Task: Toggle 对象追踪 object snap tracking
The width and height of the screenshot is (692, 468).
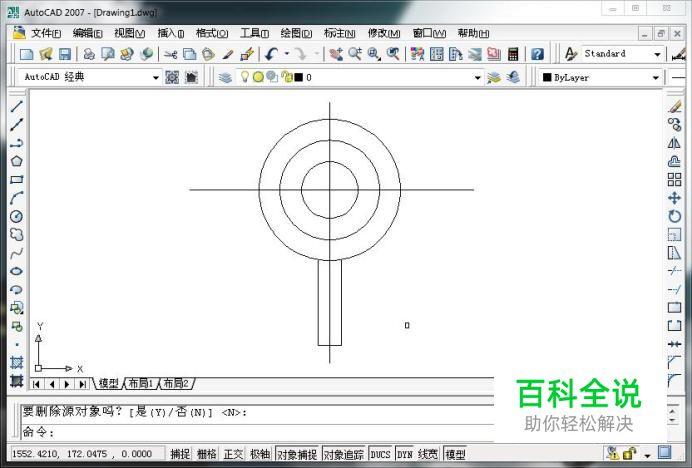Action: 344,454
